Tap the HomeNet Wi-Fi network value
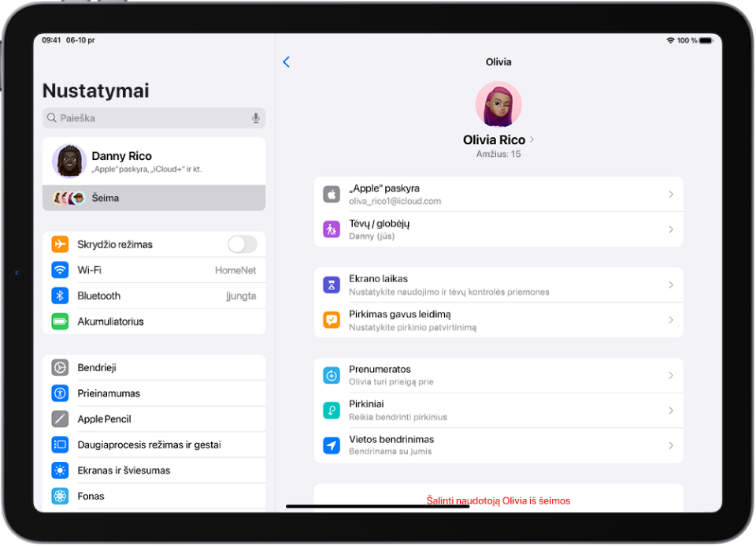The image size is (756, 547). point(235,270)
